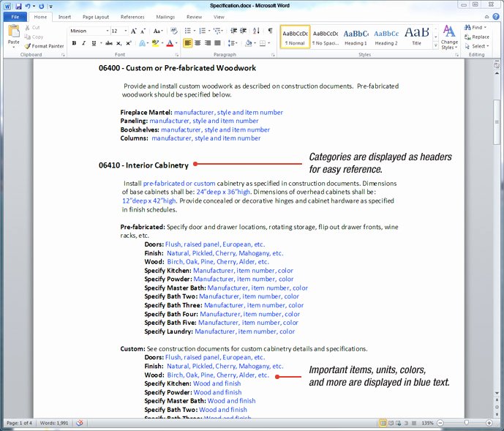Open the shading color dropdown arrow
504x431 pixels.
(x=255, y=43)
